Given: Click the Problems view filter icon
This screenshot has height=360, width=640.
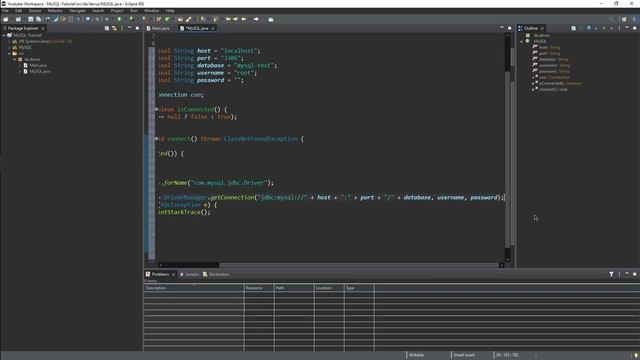Looking at the screenshot, I should click(x=611, y=274).
